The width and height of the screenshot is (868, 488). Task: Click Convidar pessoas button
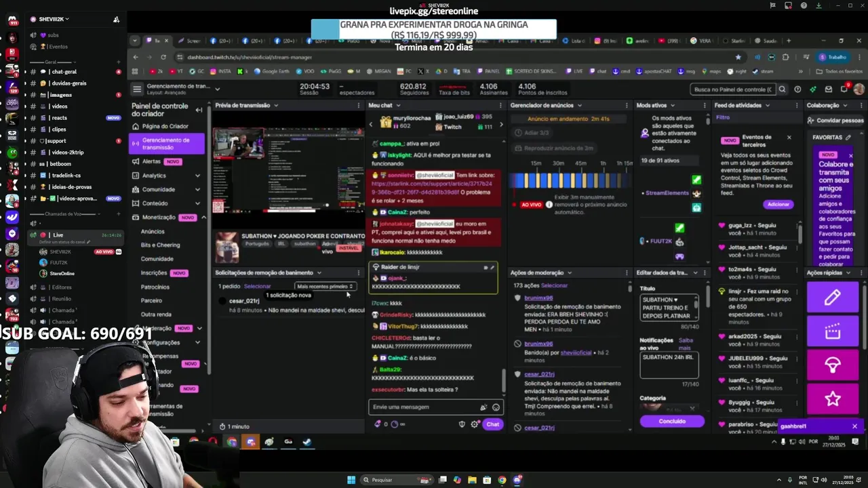click(x=835, y=120)
